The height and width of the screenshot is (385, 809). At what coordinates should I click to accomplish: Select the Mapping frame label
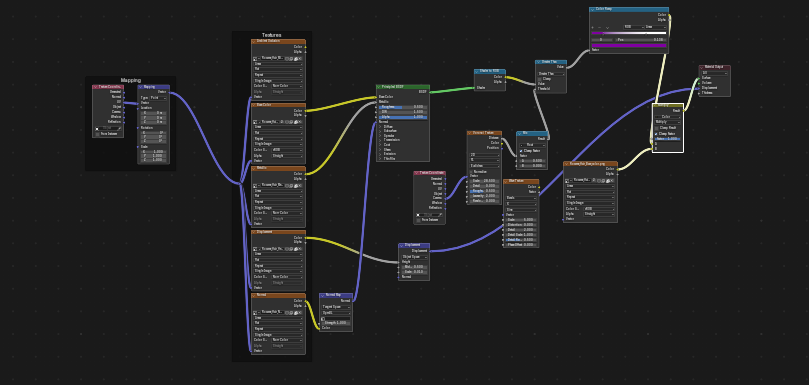pos(131,81)
